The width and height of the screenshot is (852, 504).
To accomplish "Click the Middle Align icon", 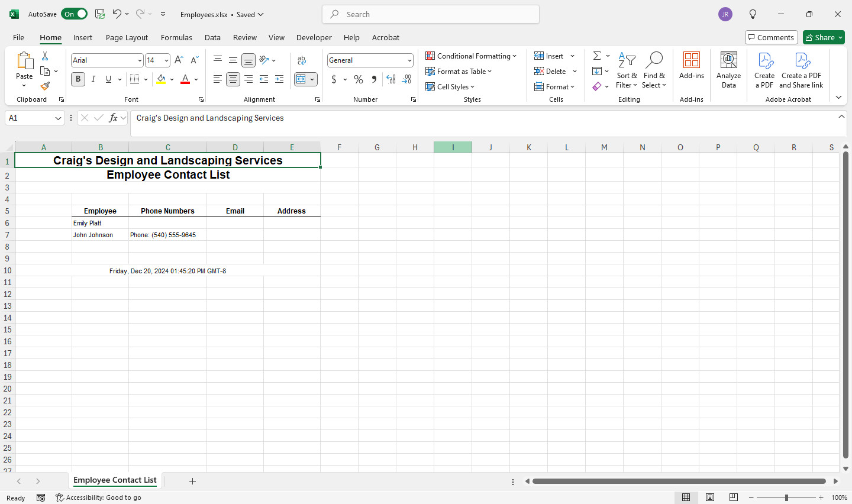I will point(233,60).
